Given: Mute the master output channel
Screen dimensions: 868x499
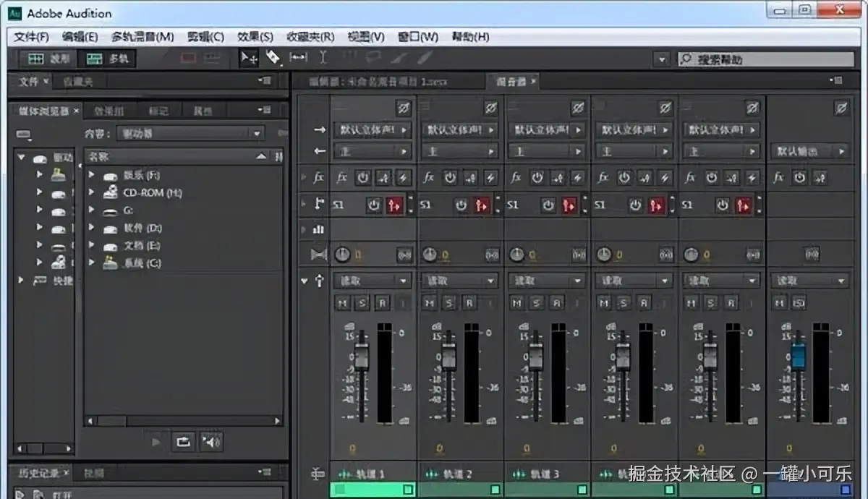Looking at the screenshot, I should 780,303.
